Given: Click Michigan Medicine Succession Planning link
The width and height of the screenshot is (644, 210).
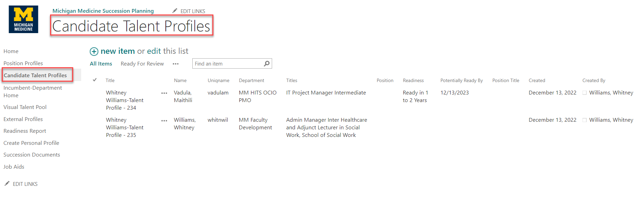Looking at the screenshot, I should 103,11.
